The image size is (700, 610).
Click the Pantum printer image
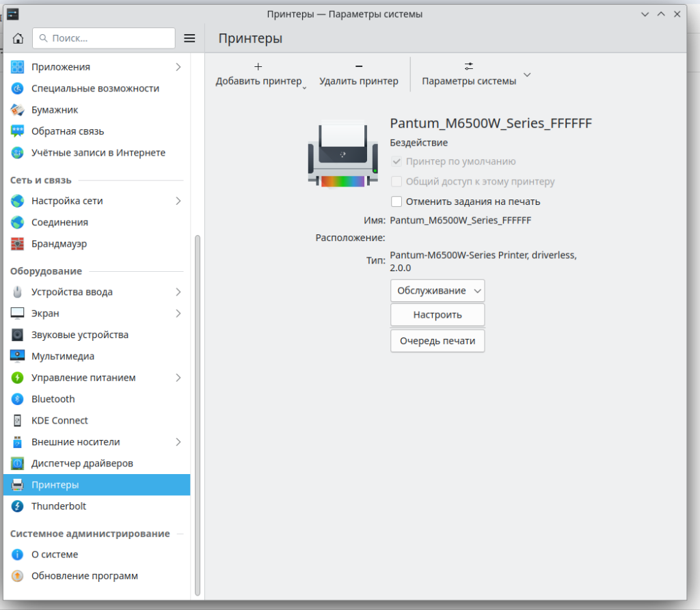pyautogui.click(x=342, y=154)
